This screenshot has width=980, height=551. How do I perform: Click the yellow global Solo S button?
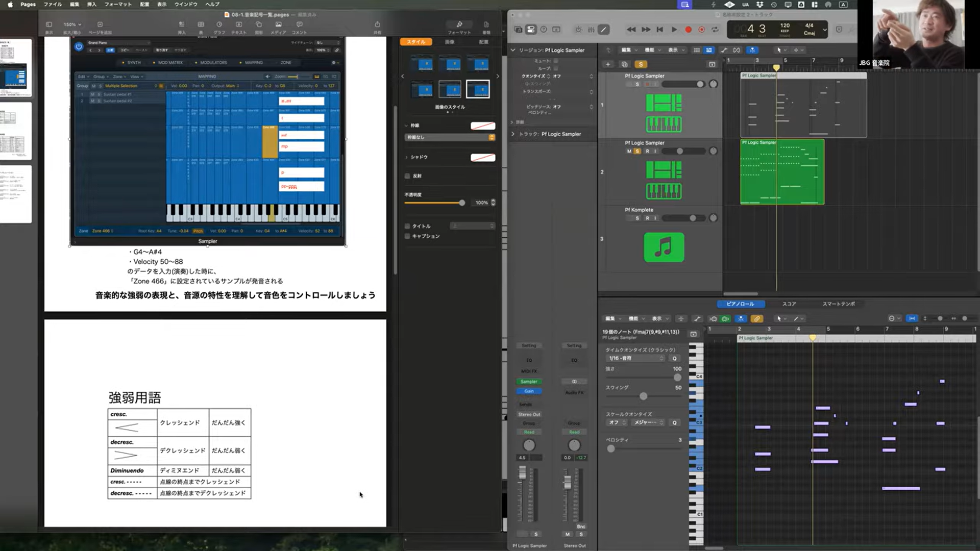tap(641, 64)
